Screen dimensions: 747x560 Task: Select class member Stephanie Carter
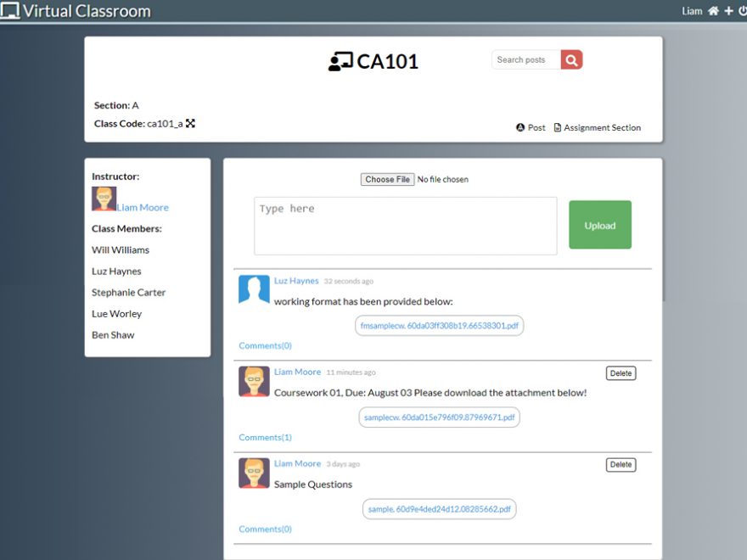[x=129, y=293]
